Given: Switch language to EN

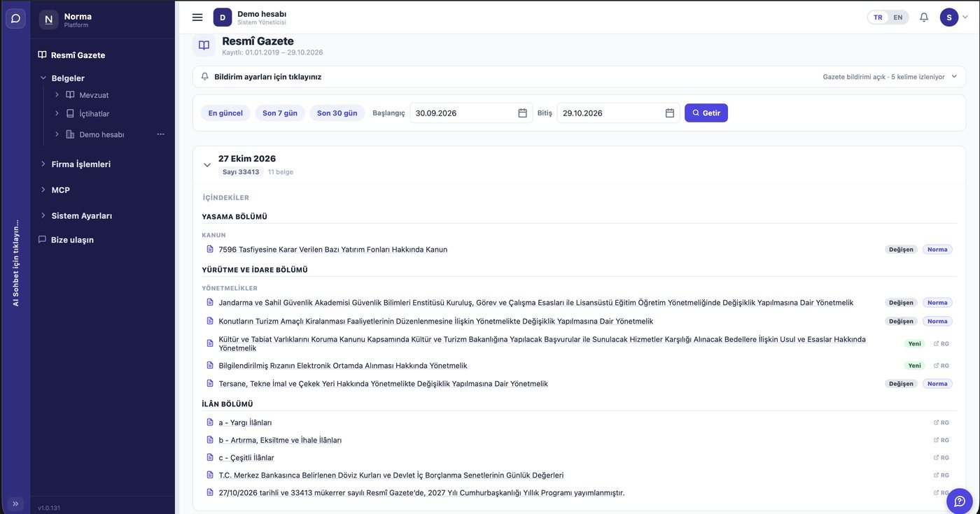Looking at the screenshot, I should (898, 17).
